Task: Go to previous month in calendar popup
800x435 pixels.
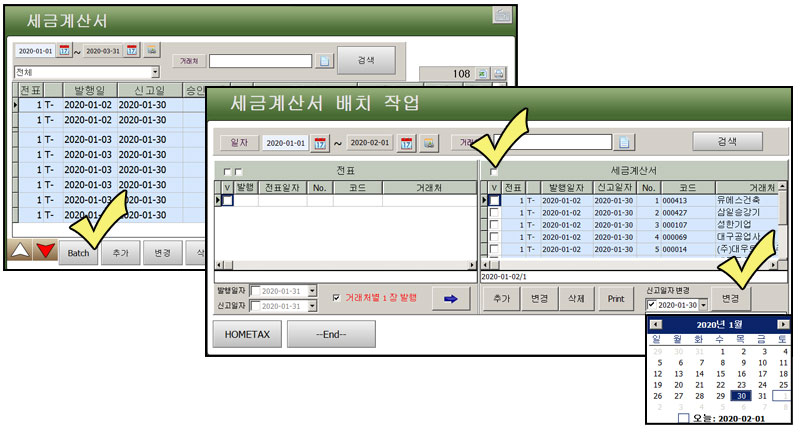Action: pos(656,324)
